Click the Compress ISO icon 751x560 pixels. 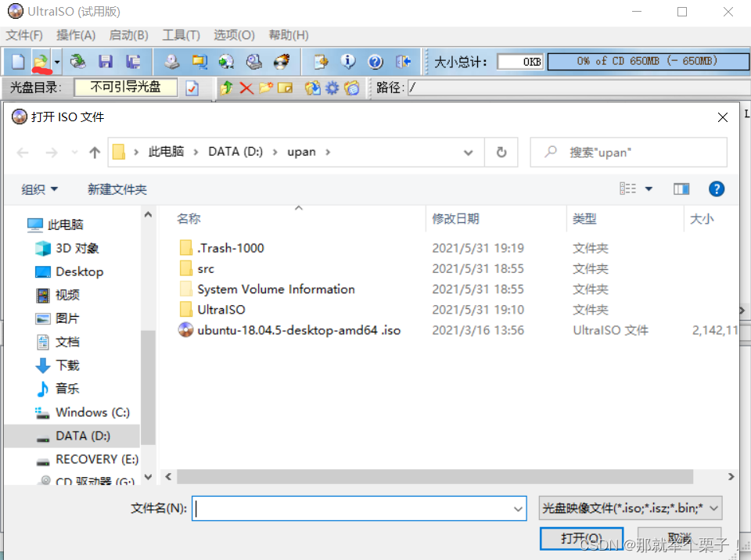click(199, 61)
